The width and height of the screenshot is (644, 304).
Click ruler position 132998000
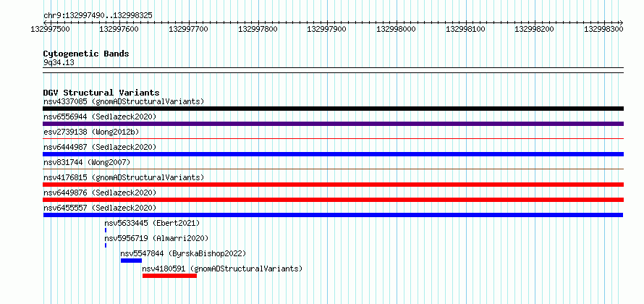click(397, 29)
